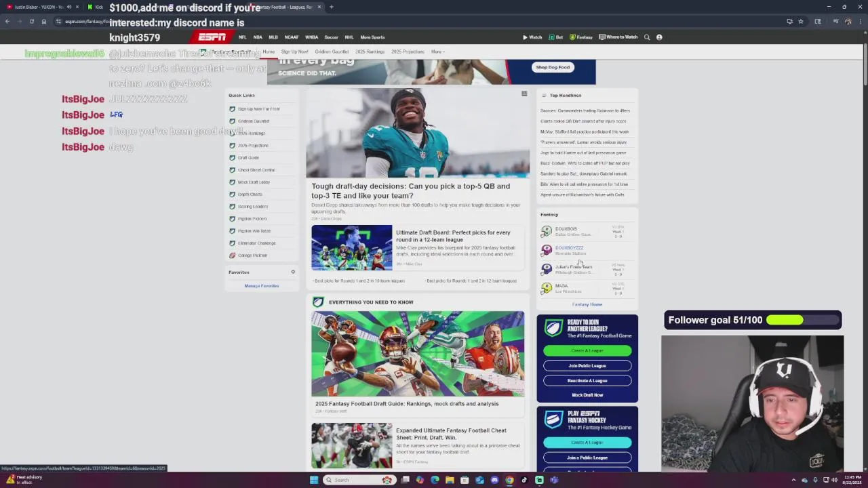Open Depth Charts quick link

tap(250, 195)
